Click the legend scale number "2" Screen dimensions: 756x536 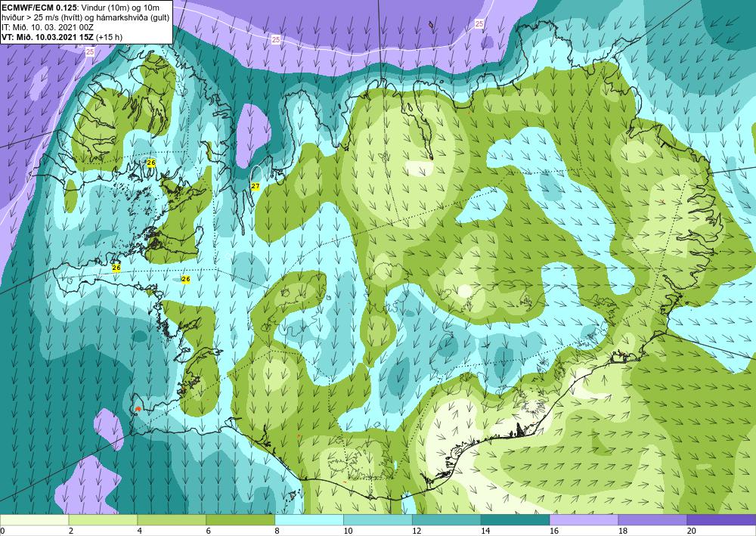(71, 531)
